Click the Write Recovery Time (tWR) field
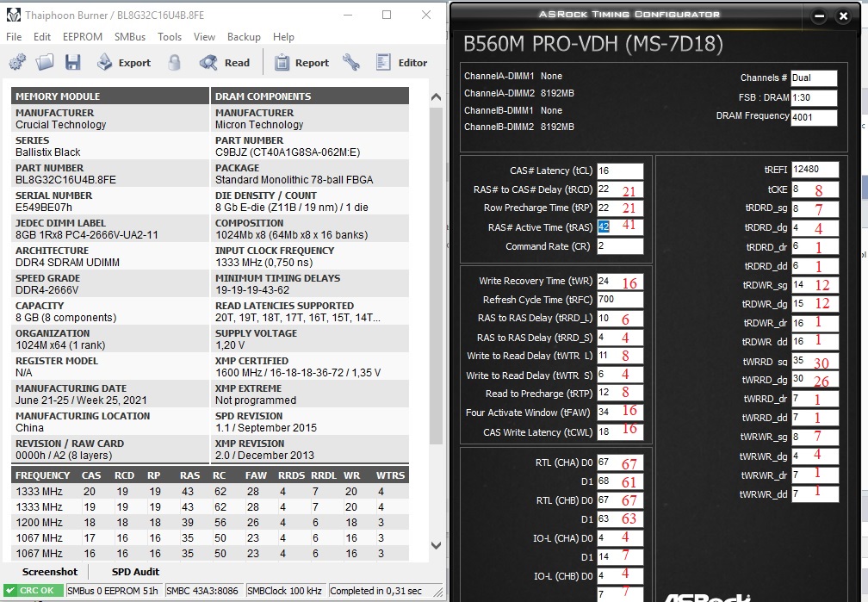Viewport: 868px width, 602px height. click(x=620, y=281)
